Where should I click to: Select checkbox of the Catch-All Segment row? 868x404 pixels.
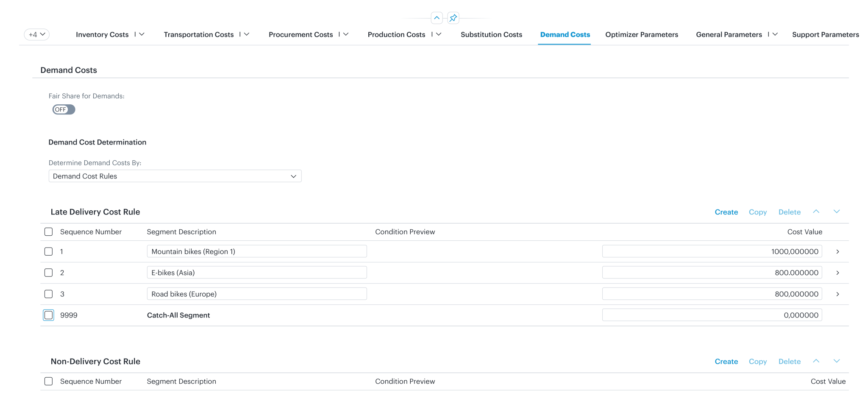pos(48,315)
